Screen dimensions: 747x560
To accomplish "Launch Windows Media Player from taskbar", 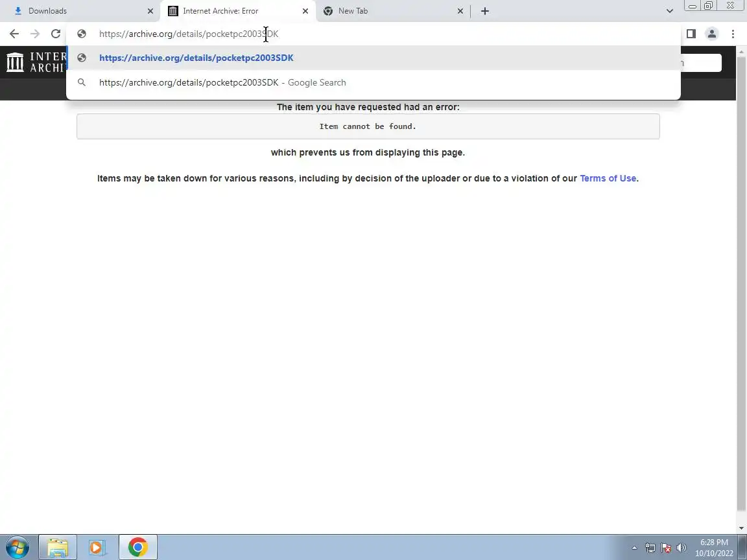I will coord(97,547).
